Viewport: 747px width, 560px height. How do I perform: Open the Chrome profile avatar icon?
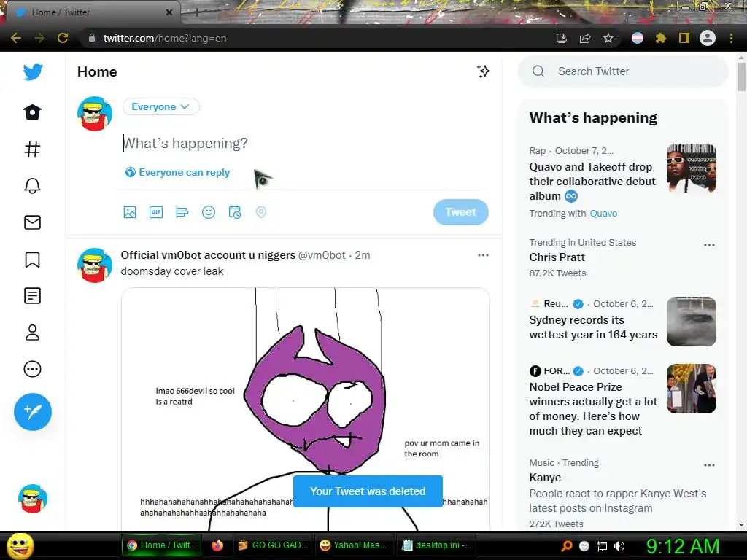[708, 38]
